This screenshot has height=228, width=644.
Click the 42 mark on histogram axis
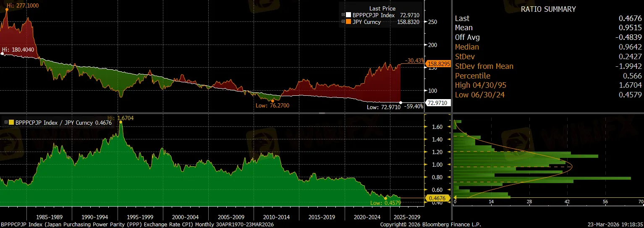[567, 202]
